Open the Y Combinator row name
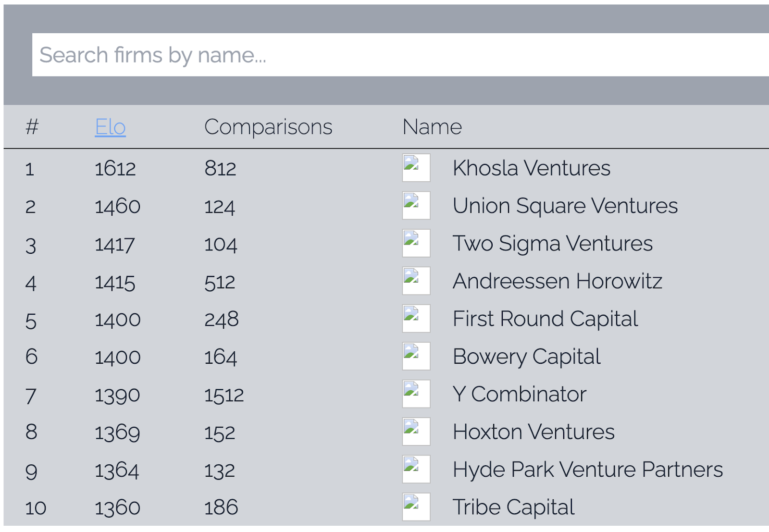Image resolution: width=769 pixels, height=532 pixels. point(520,394)
